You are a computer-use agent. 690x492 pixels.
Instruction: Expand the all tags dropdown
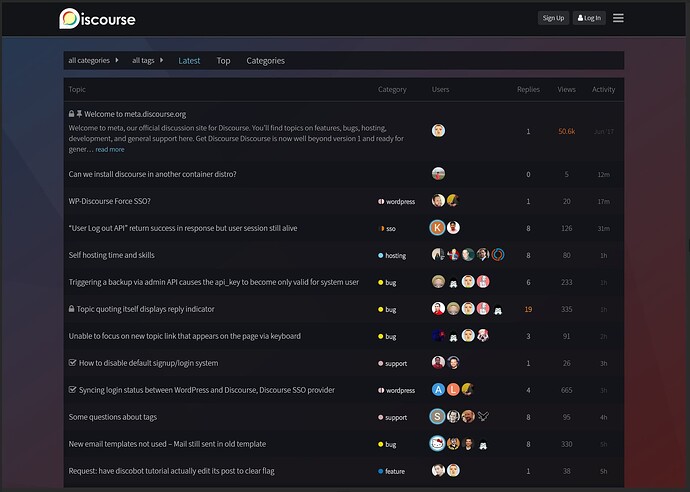click(x=147, y=60)
